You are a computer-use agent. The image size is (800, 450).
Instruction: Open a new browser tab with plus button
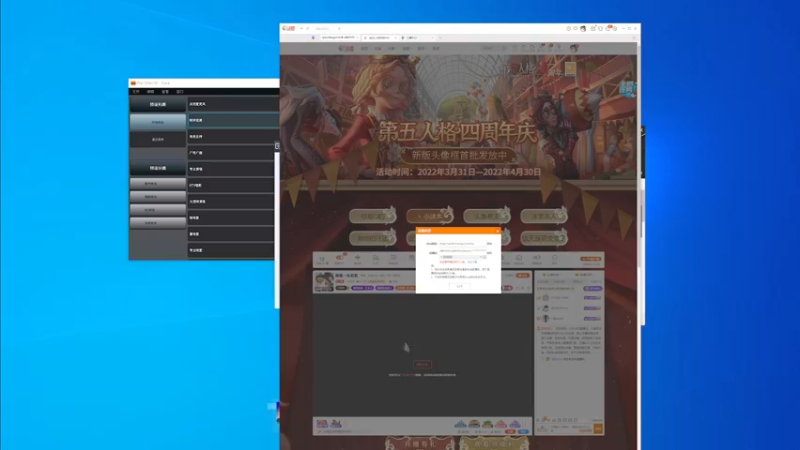pyautogui.click(x=440, y=38)
